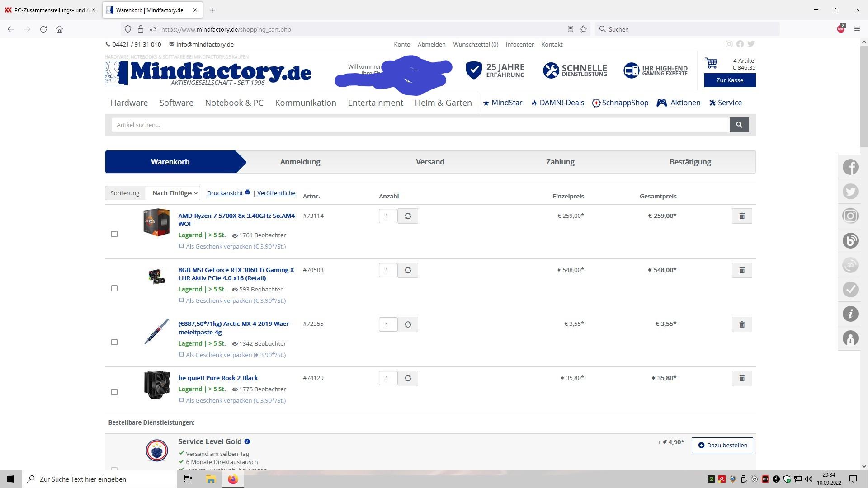The height and width of the screenshot is (488, 868).
Task: Update quantity for RTX 3060 Ti row
Action: pyautogui.click(x=408, y=270)
